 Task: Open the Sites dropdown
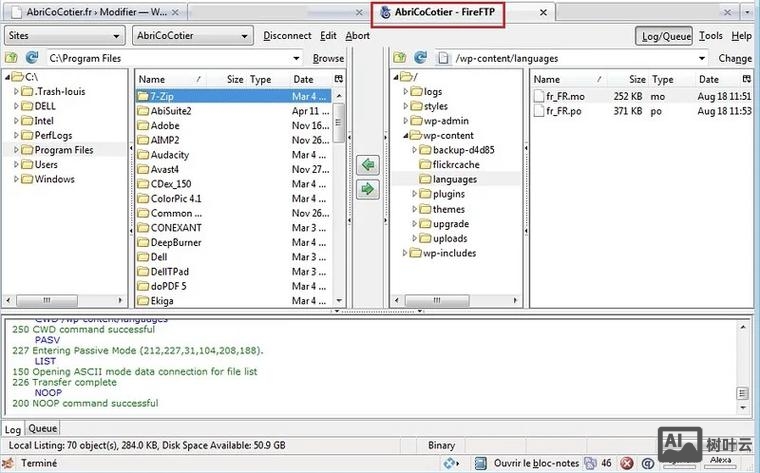64,36
